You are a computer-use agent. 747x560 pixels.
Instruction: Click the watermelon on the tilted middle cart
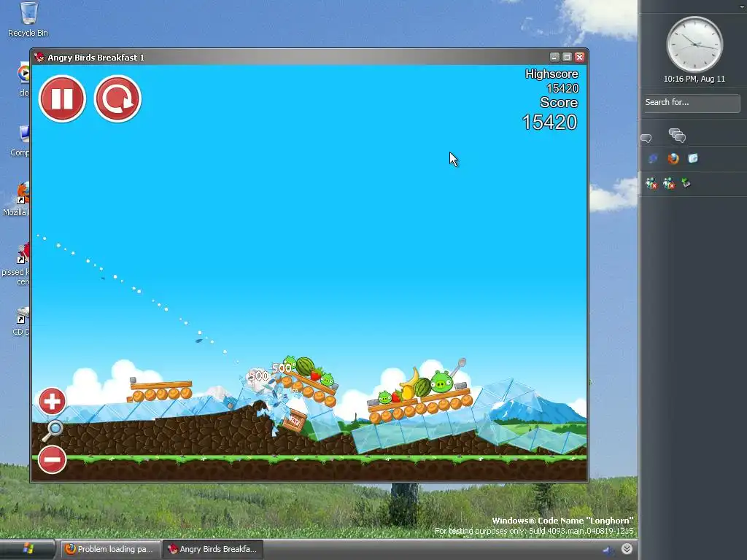[305, 366]
